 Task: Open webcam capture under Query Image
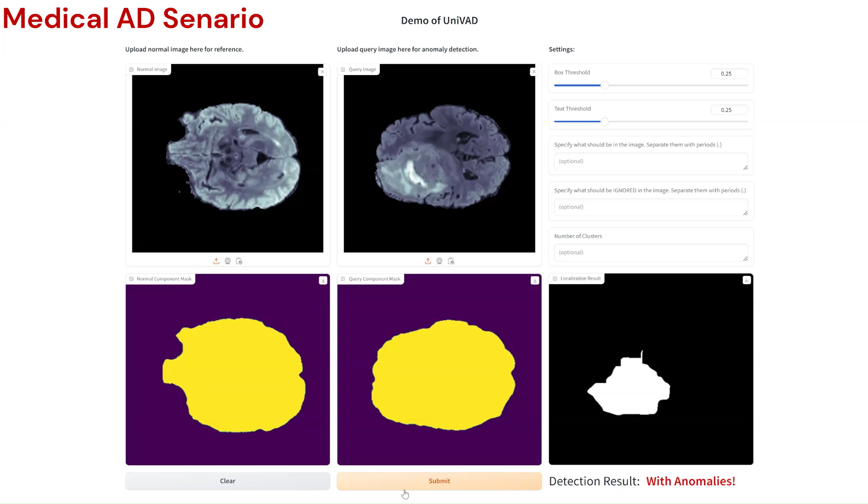439,261
